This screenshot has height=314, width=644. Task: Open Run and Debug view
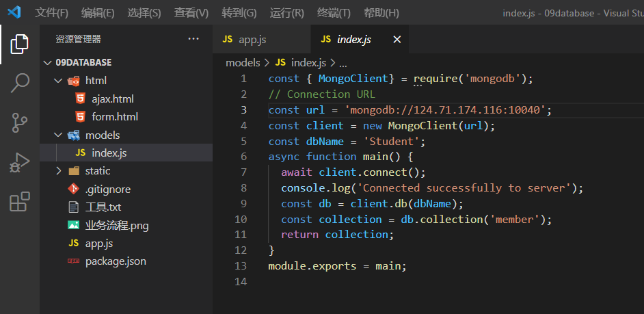(x=19, y=162)
